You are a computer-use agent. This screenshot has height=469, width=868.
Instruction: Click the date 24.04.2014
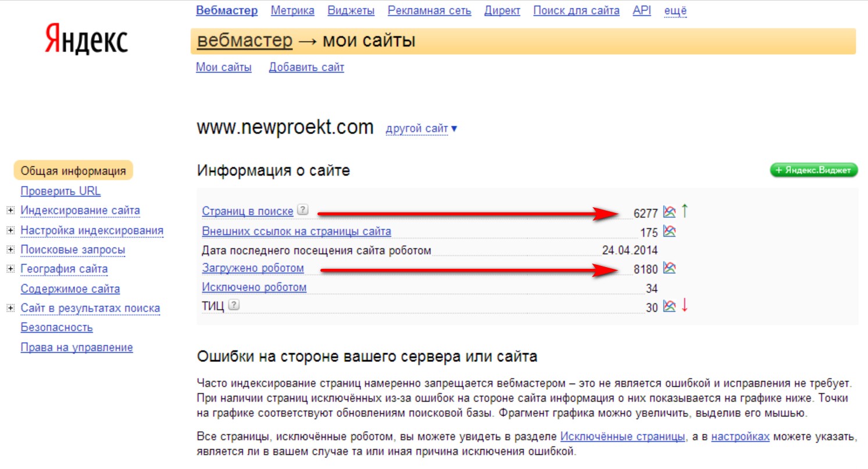pyautogui.click(x=630, y=251)
